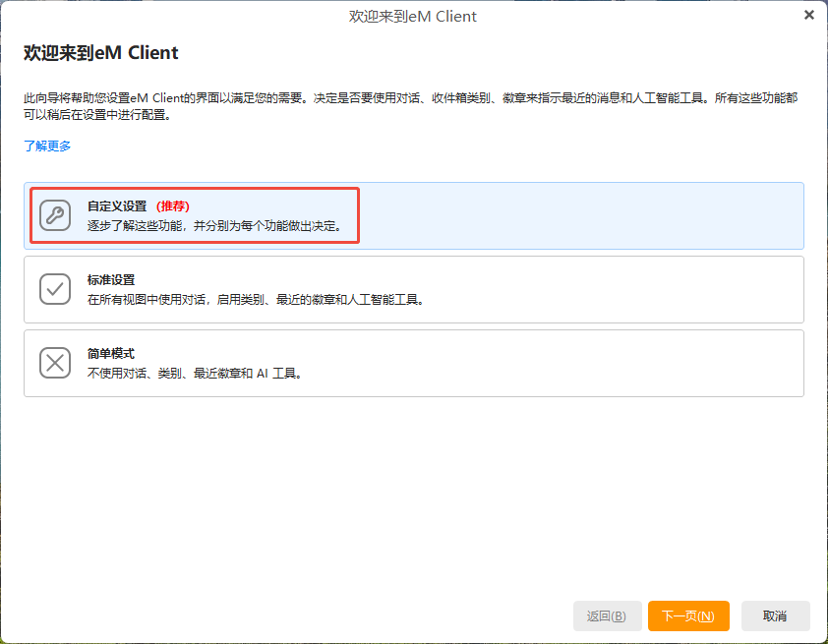Click the 标准设置 description about enabling conversations
Image resolution: width=828 pixels, height=644 pixels.
(x=256, y=300)
